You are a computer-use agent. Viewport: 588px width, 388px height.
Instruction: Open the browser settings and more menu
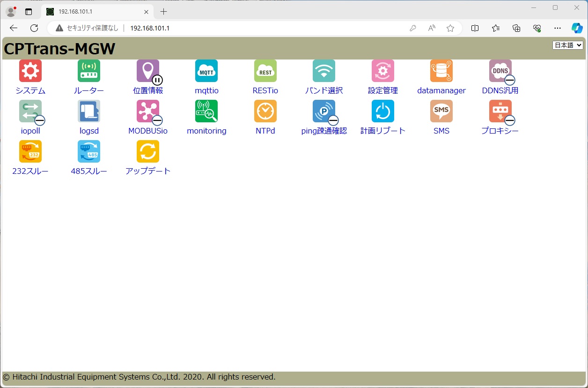557,28
